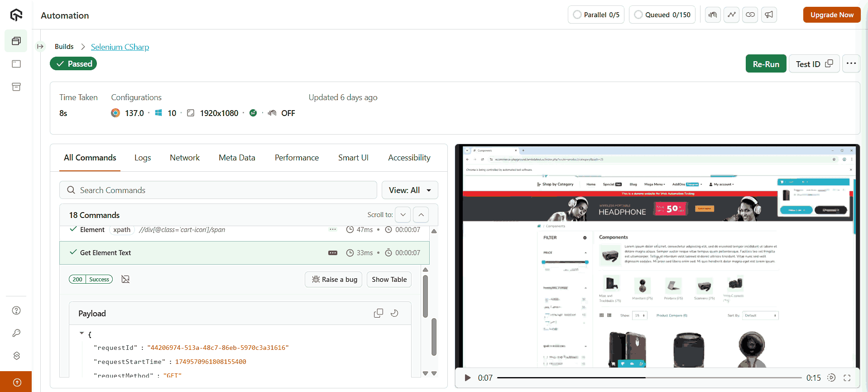Click the Scroll to down chevron

[403, 215]
